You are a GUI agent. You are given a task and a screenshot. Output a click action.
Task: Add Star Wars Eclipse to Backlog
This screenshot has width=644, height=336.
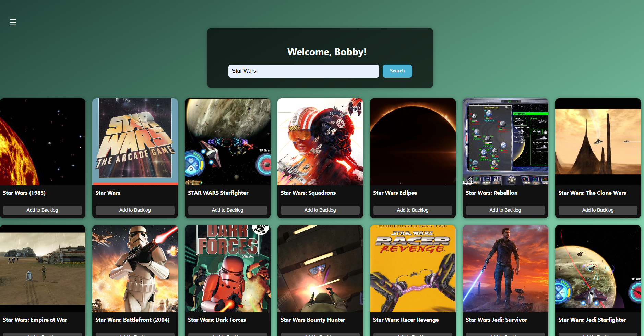[x=413, y=210]
